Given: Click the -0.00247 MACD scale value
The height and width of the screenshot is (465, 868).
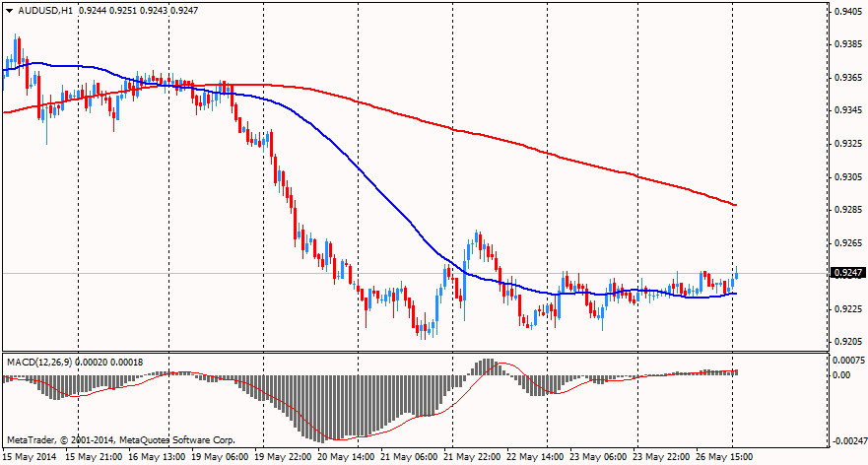Looking at the screenshot, I should (848, 441).
